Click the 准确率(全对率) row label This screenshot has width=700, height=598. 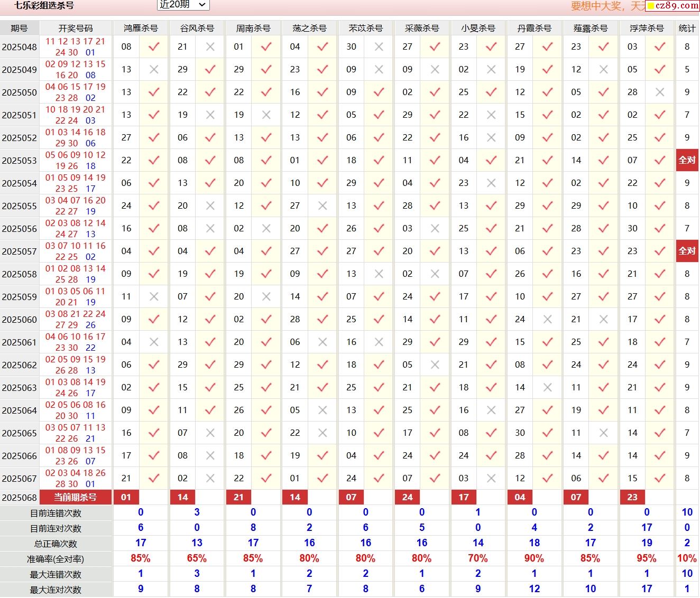point(56,559)
